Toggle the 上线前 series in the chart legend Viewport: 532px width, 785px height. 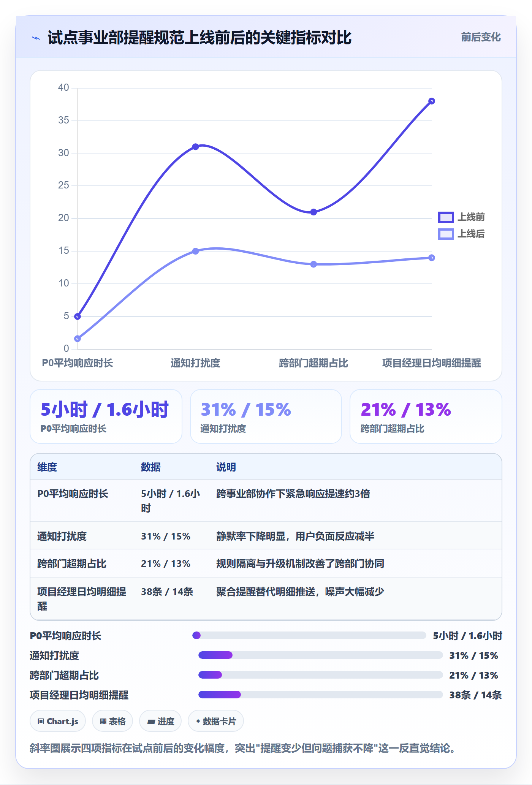[x=461, y=217]
